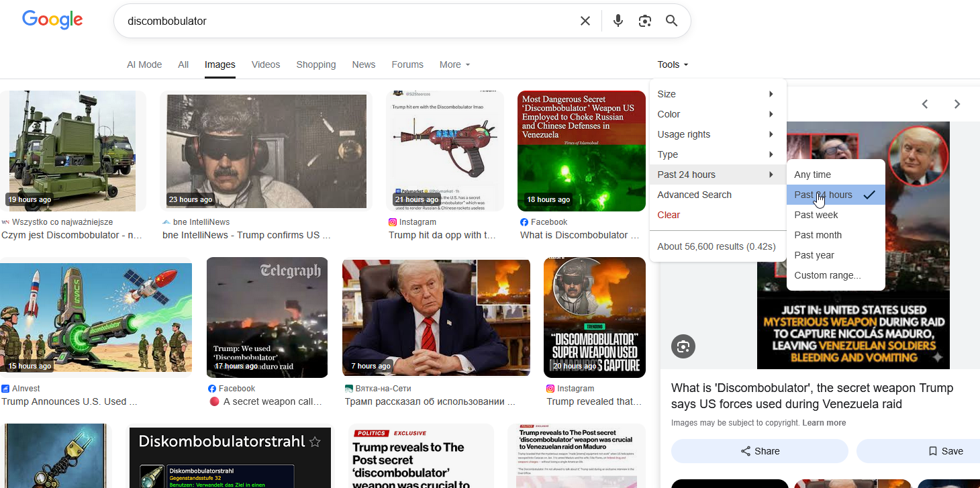This screenshot has width=980, height=488.
Task: Open the More dropdown in the tabs
Action: pyautogui.click(x=454, y=64)
